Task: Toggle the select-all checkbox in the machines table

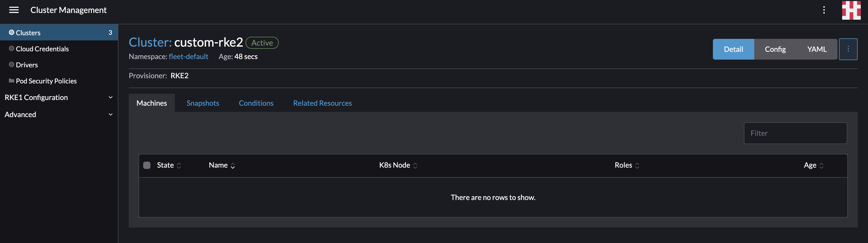Action: (x=147, y=165)
